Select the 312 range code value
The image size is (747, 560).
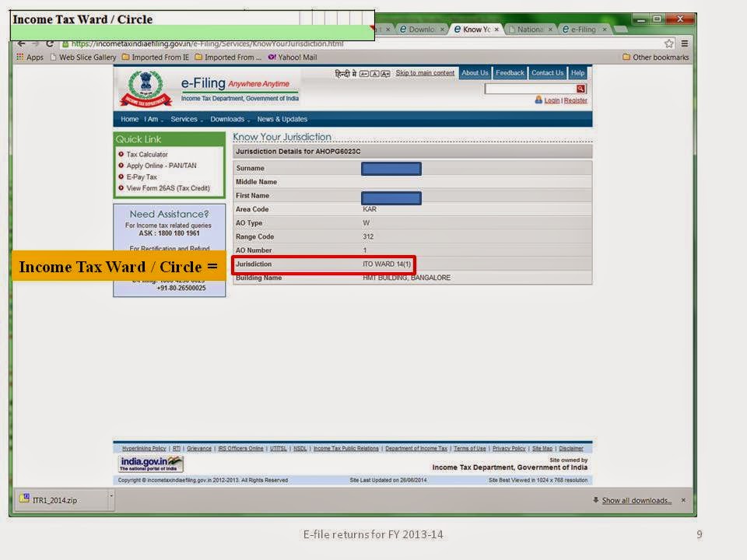(x=368, y=236)
